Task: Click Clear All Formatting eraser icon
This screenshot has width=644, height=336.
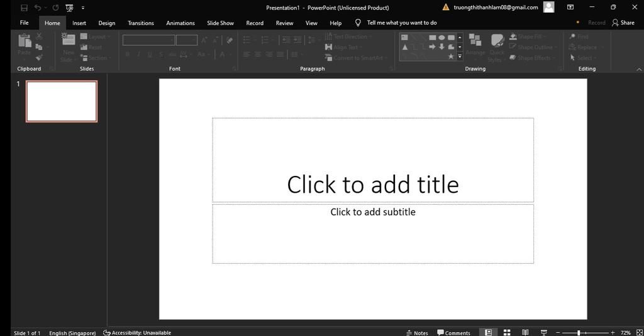Action: 230,40
